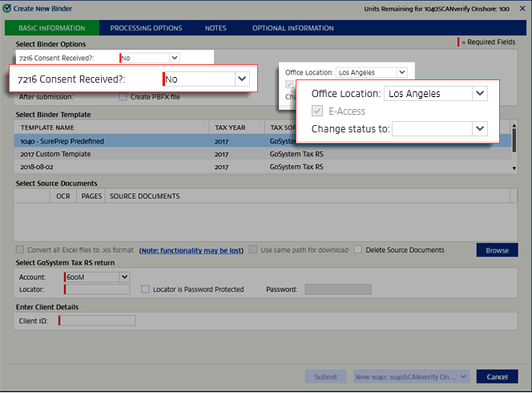Toggle the Delete Source Documents checkbox
Image resolution: width=532 pixels, height=393 pixels.
tap(358, 250)
